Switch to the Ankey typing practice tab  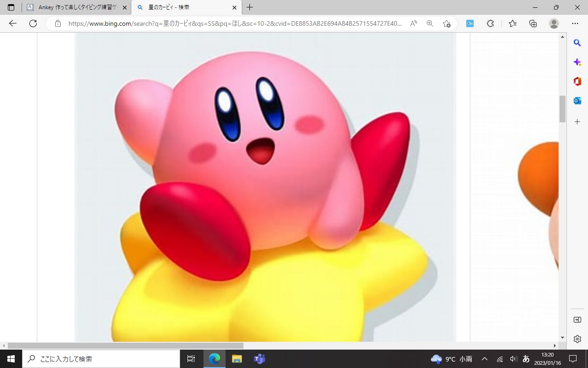(x=73, y=7)
